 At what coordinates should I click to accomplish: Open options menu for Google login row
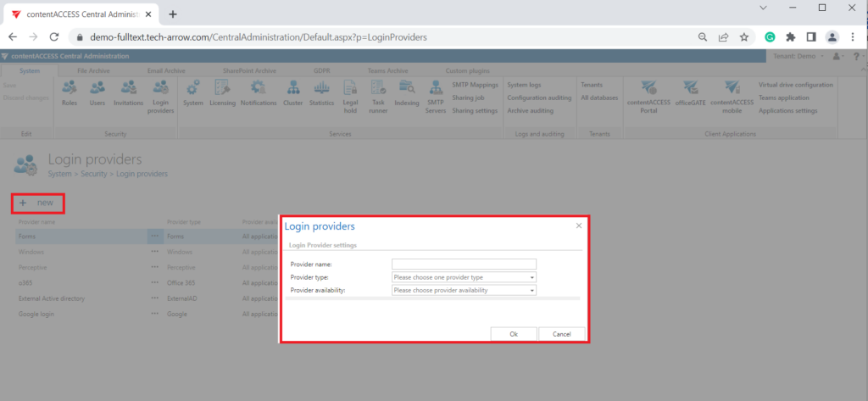coord(154,314)
